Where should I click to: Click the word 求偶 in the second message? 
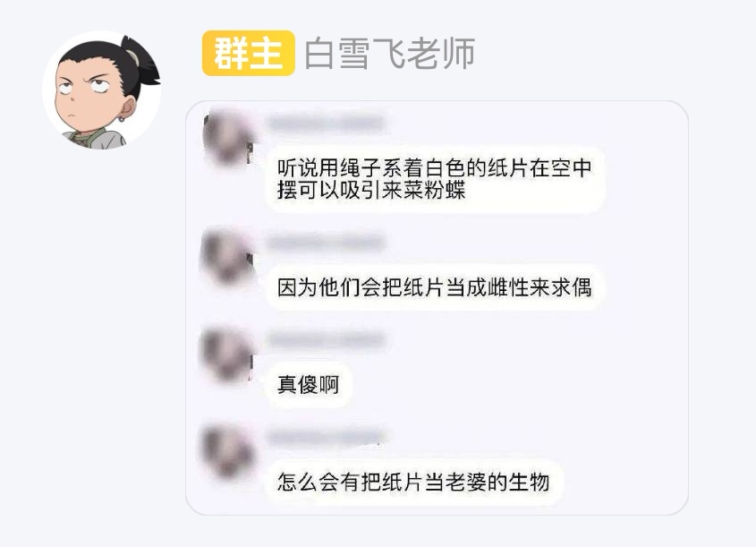click(572, 287)
